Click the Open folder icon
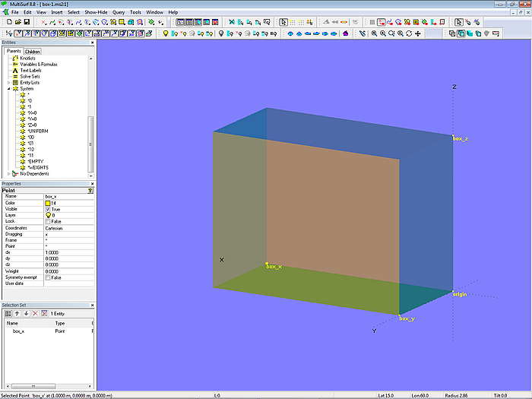Screen dimensions: 532x399 pos(17,22)
